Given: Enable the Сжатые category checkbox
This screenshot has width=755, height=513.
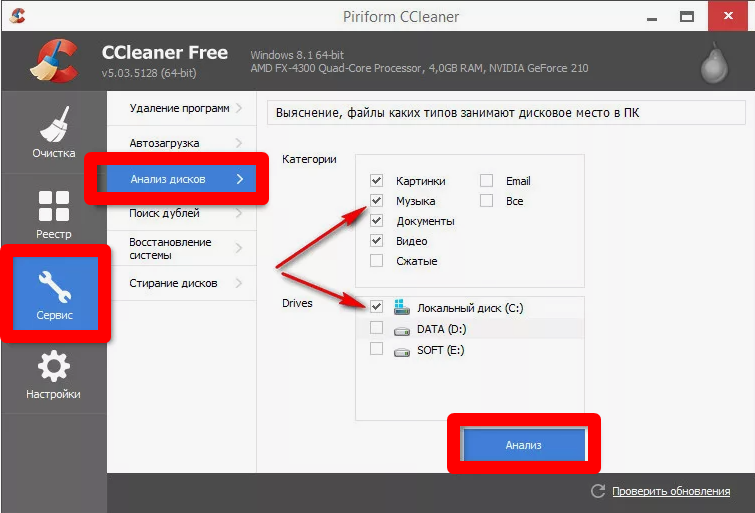Looking at the screenshot, I should click(377, 261).
